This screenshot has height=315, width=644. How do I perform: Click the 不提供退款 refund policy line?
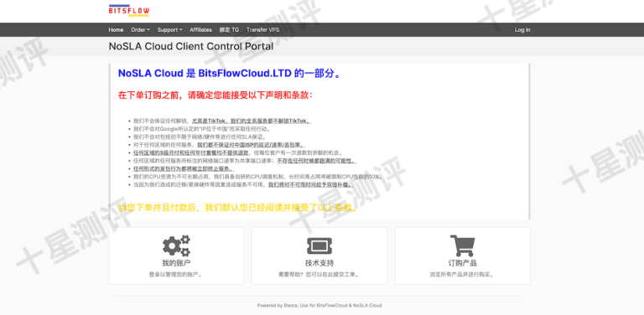point(238,153)
